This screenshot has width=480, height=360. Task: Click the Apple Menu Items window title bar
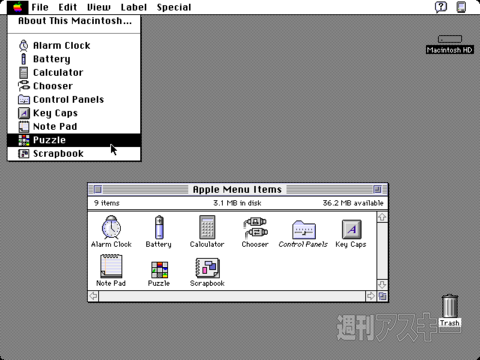(x=237, y=189)
